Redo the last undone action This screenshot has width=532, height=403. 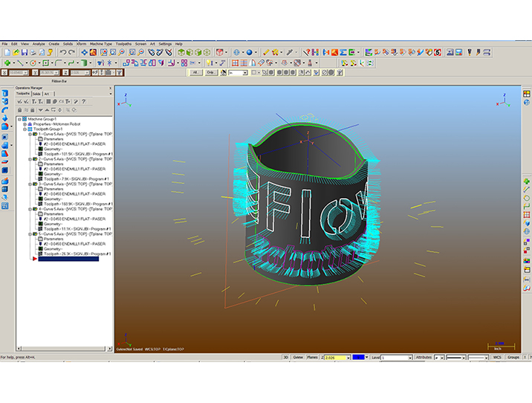(71, 52)
